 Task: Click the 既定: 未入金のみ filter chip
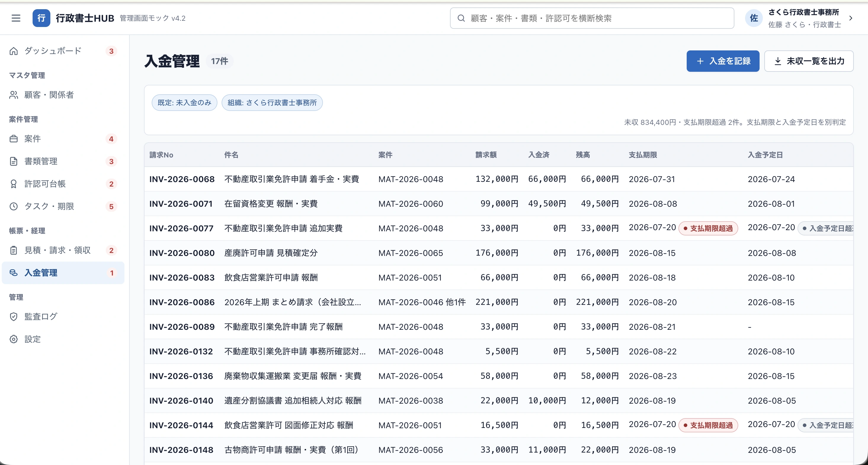point(184,103)
